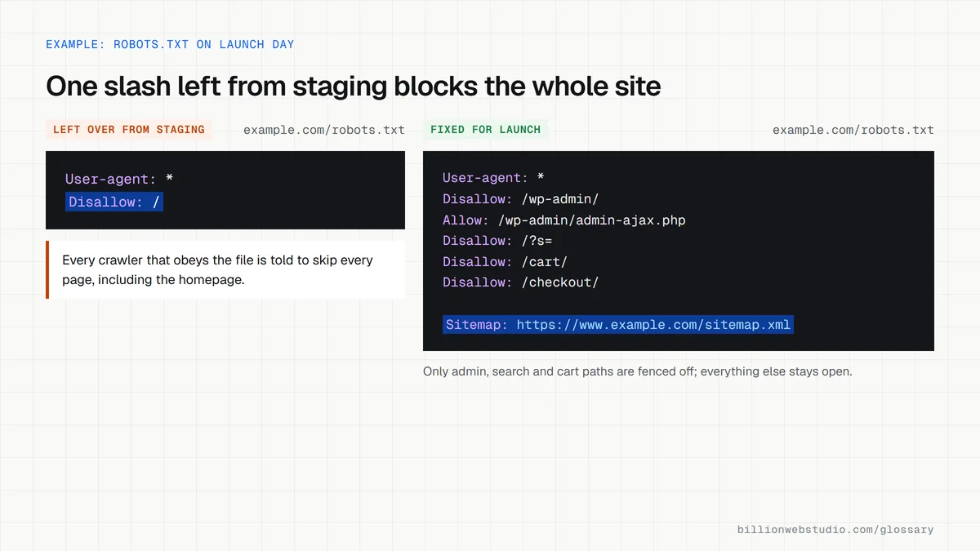Click example.com/robots.txt above the staging code block
Screen dimensions: 980x551
(x=324, y=130)
